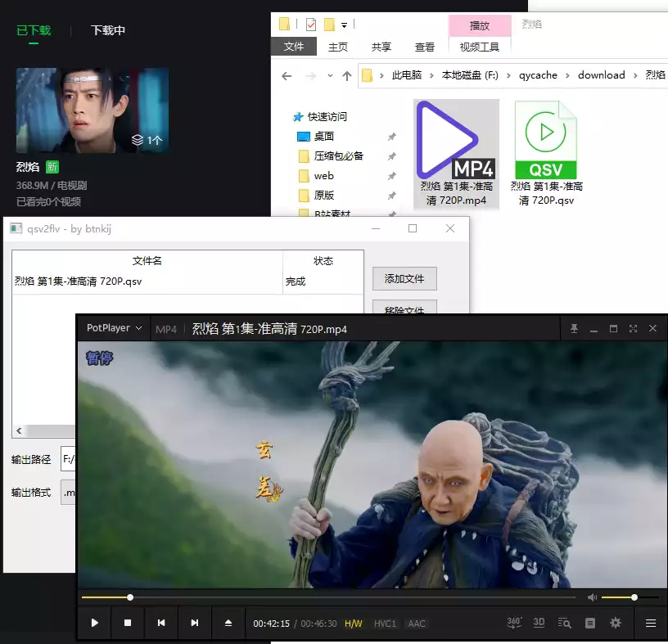Toggle H/W hardware acceleration indicator
The image size is (668, 644).
click(353, 624)
